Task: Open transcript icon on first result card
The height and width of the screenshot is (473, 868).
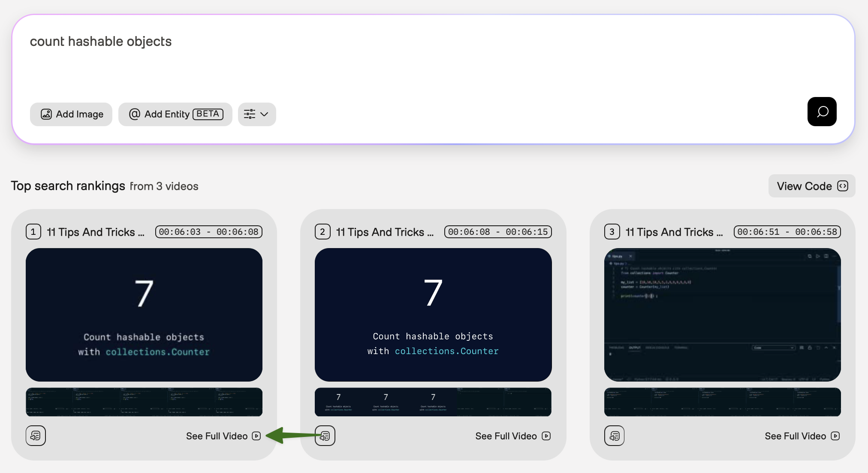Action: [36, 436]
